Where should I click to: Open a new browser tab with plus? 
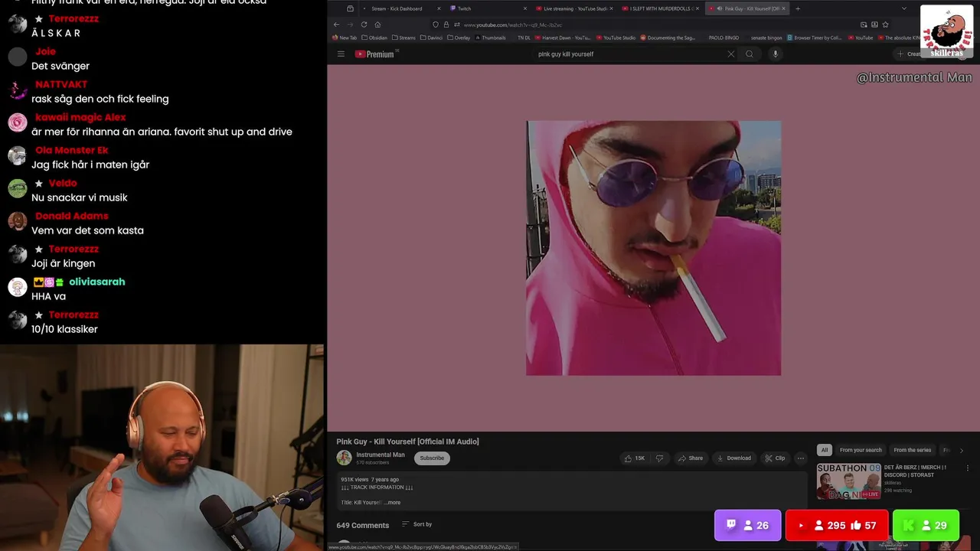[x=798, y=8]
